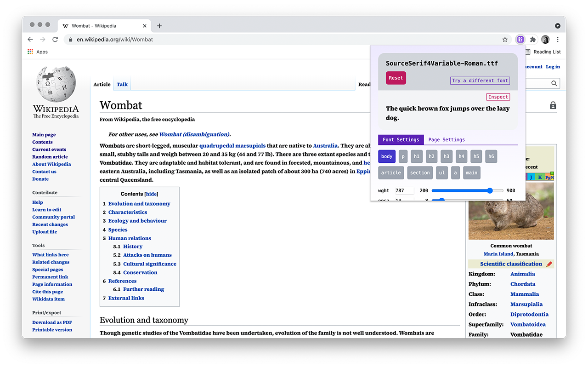588x368 pixels.
Task: Open the font customizer extension icon
Action: coord(520,40)
